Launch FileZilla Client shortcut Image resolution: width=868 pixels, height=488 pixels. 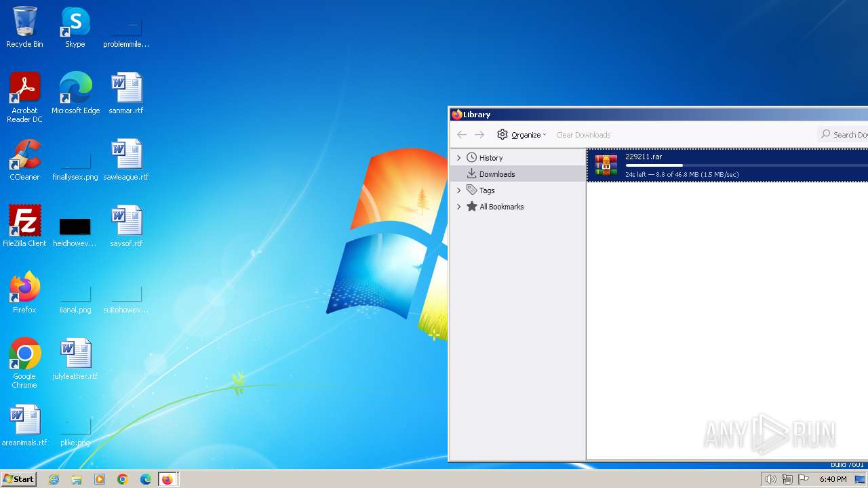24,226
